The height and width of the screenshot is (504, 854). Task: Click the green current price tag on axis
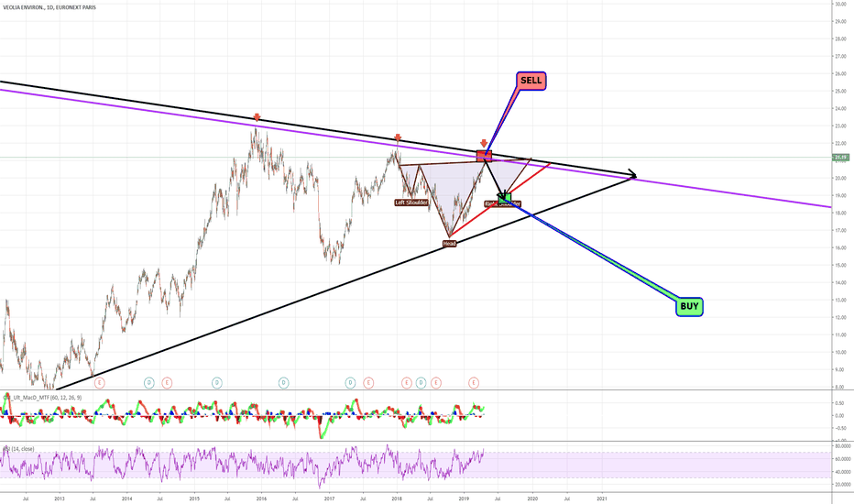pyautogui.click(x=841, y=158)
